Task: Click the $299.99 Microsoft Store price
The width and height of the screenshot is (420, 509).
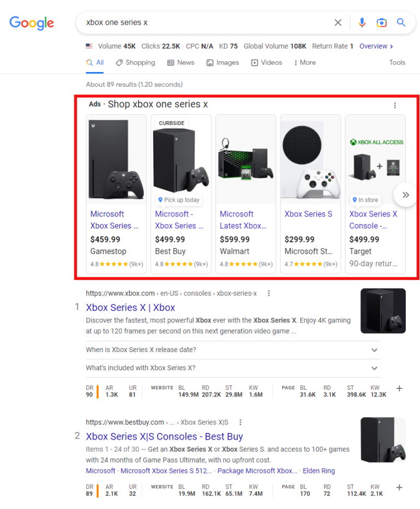Action: (x=300, y=239)
